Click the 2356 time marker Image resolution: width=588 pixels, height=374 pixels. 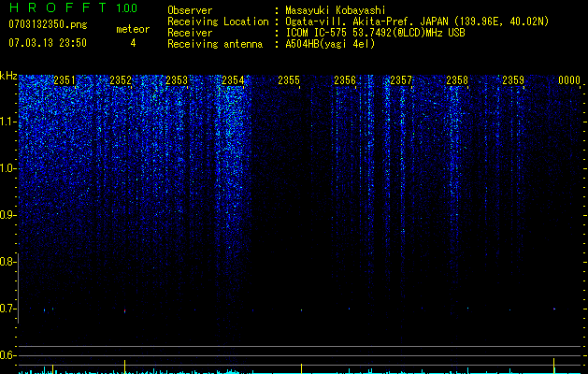345,80
